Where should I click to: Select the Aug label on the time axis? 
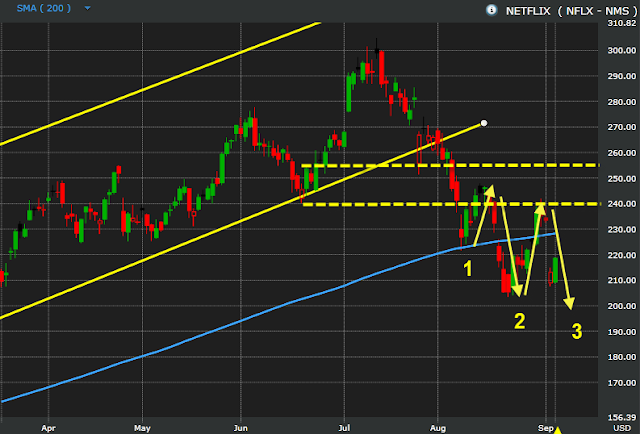pos(438,428)
